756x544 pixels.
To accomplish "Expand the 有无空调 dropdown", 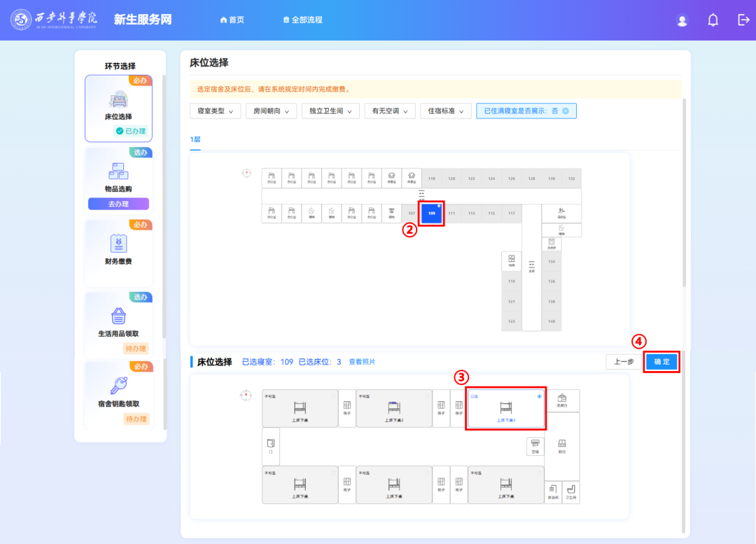I will pyautogui.click(x=390, y=111).
